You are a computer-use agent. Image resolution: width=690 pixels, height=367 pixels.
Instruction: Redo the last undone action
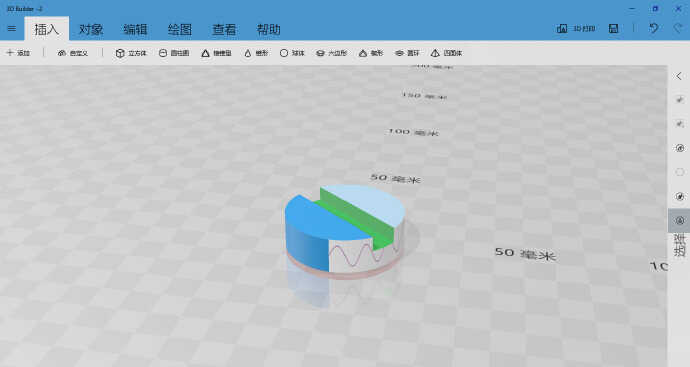[x=678, y=29]
